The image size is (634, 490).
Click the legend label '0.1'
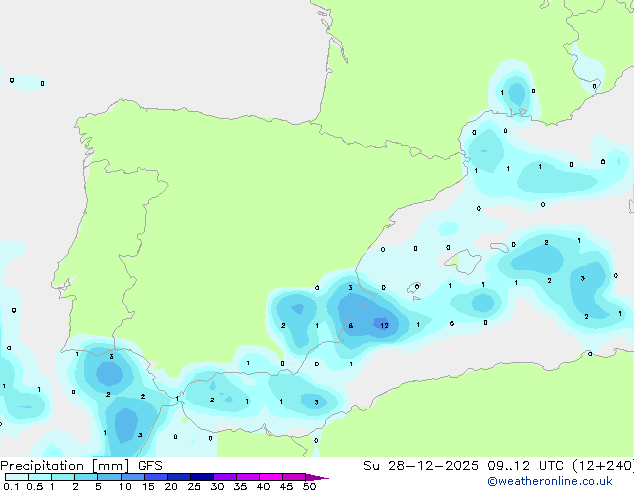pos(11,486)
